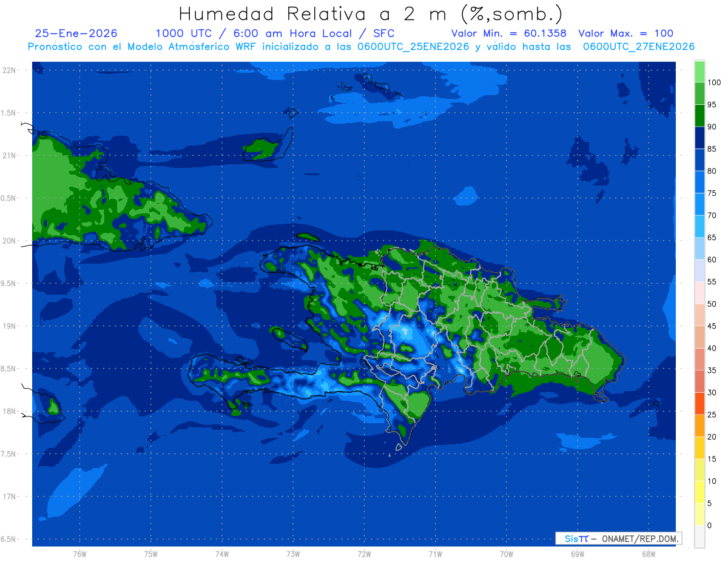Click the legend value "50"
The width and height of the screenshot is (728, 562).
[712, 304]
